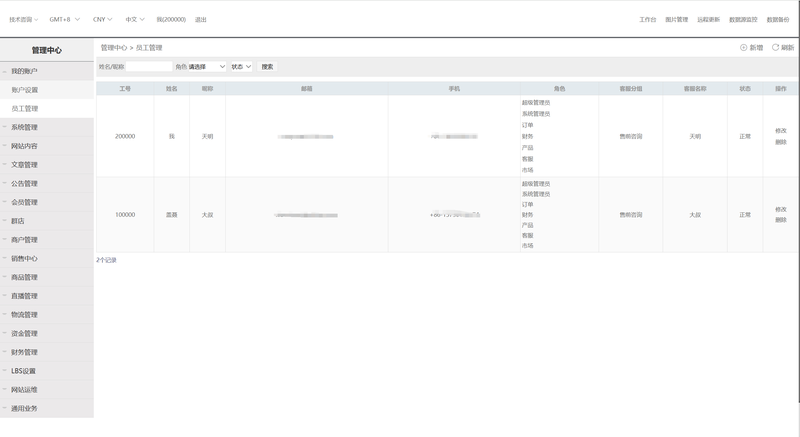Click the 客服分组 column header
The width and height of the screenshot is (800, 437).
pos(631,89)
